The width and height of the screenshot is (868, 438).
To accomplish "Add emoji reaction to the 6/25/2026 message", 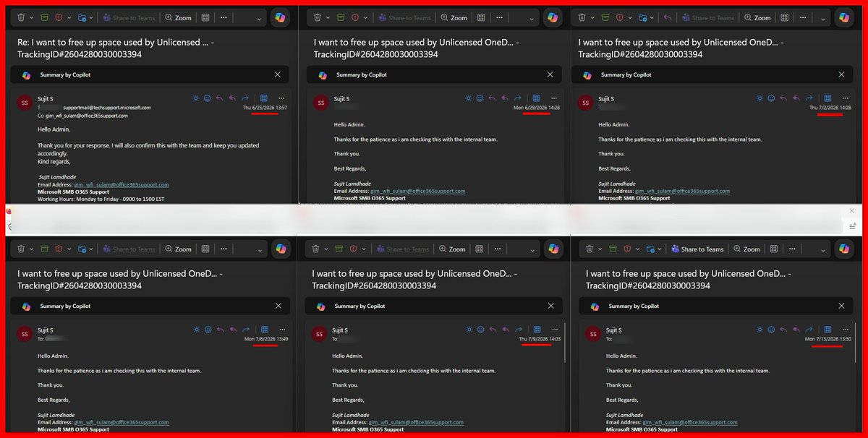I will pyautogui.click(x=207, y=98).
